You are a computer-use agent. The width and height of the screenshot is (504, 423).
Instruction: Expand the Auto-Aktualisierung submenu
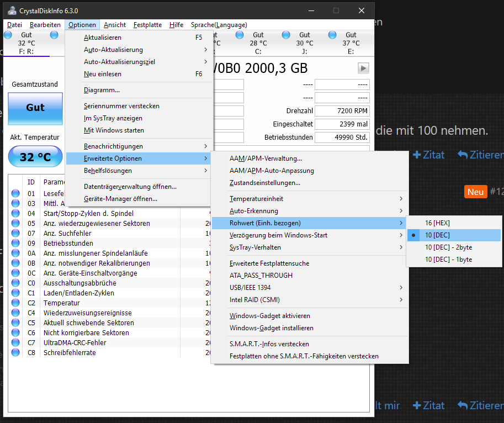pyautogui.click(x=139, y=50)
